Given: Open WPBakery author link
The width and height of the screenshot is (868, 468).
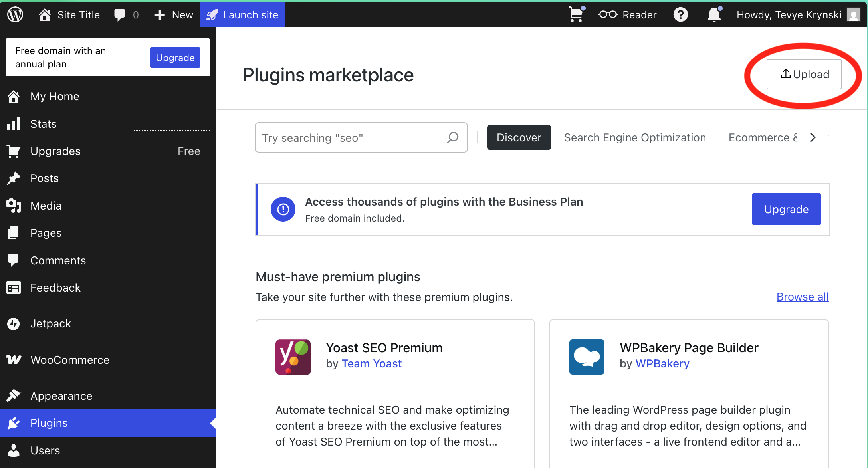Looking at the screenshot, I should click(x=662, y=364).
